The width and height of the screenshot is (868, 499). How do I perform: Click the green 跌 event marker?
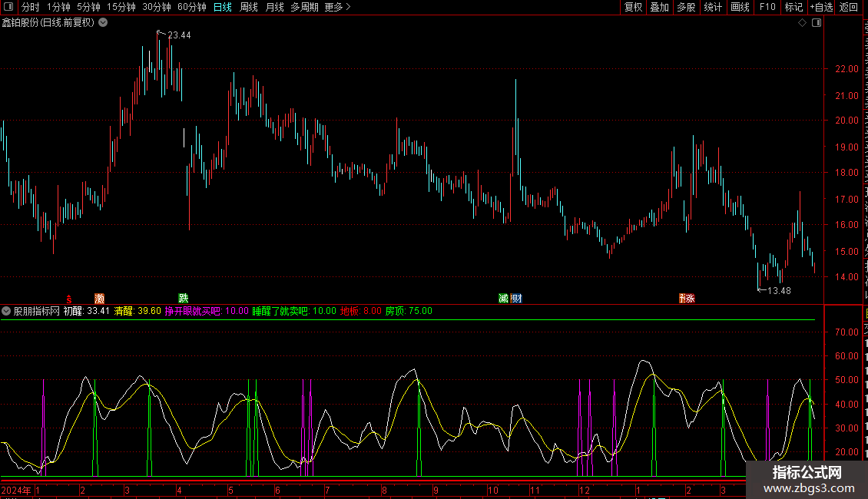click(x=183, y=299)
